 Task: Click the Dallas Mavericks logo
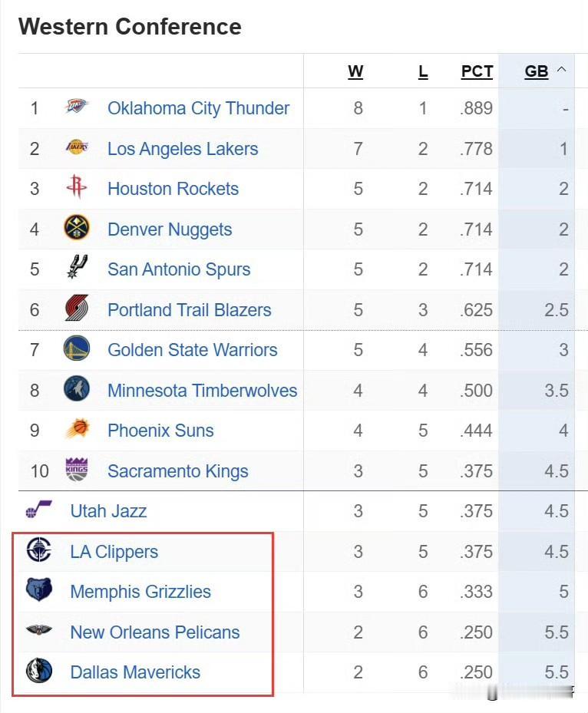click(x=38, y=671)
